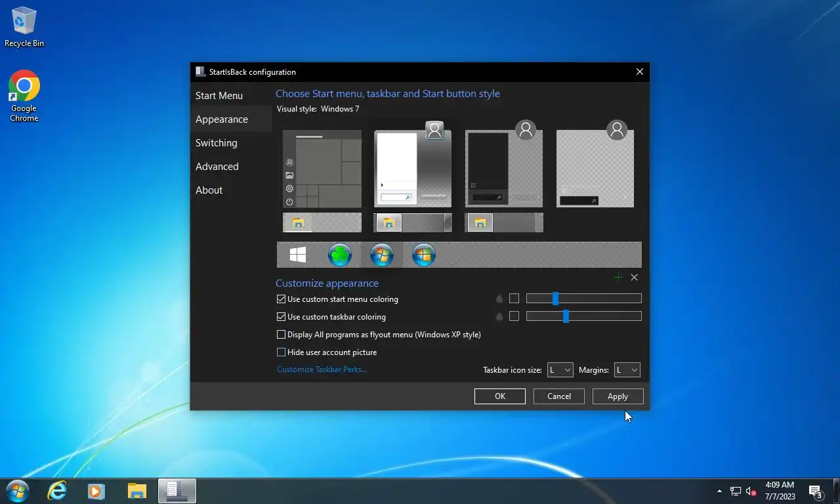
Task: Open Google Chrome desktop shortcut
Action: click(x=24, y=96)
